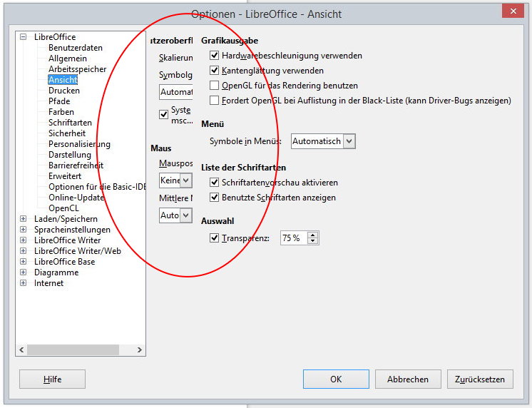
Task: Confirm with the OK button
Action: pyautogui.click(x=336, y=379)
